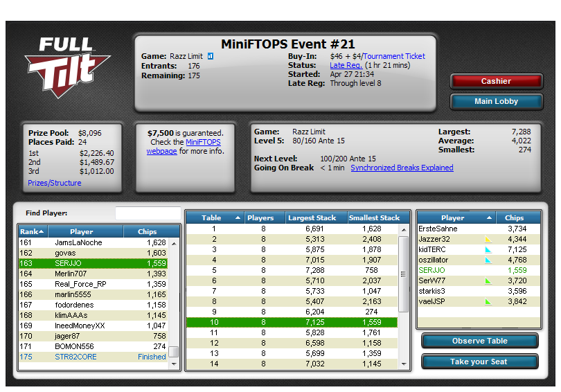Select IneedMoneyXX in the ranking list

point(93,326)
